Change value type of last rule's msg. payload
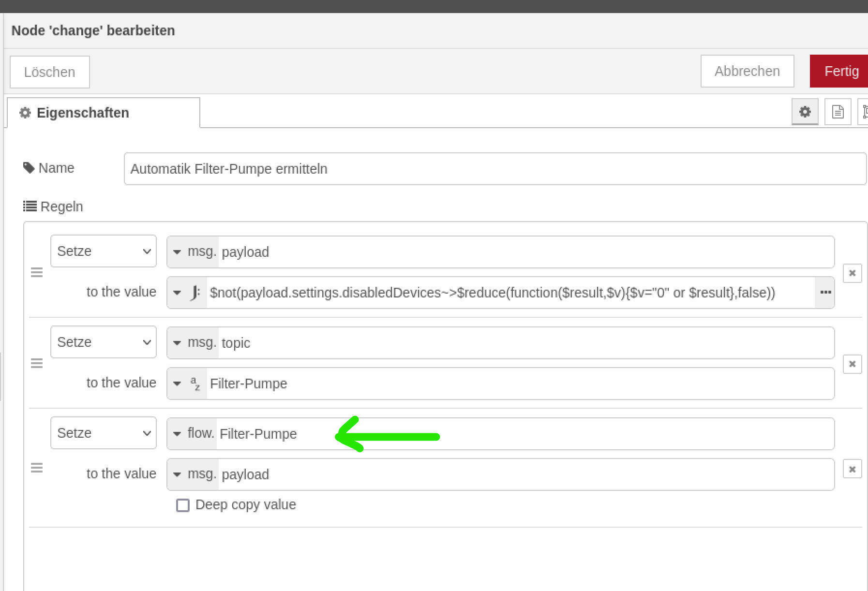The width and height of the screenshot is (868, 591). coord(193,474)
